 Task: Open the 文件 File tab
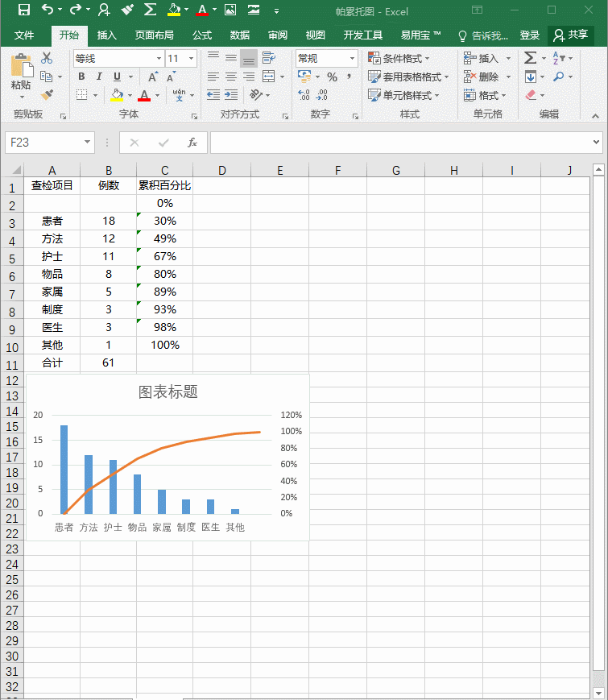point(24,35)
